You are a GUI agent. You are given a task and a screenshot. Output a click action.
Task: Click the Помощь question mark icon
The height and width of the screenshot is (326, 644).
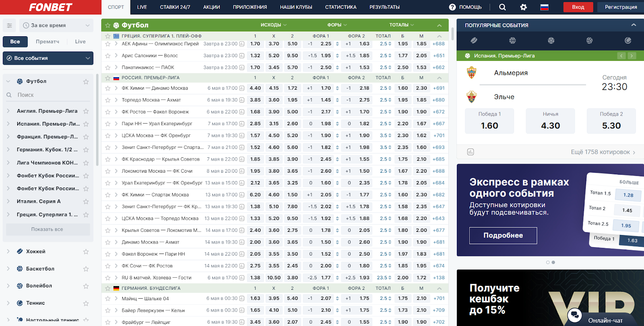tap(452, 7)
